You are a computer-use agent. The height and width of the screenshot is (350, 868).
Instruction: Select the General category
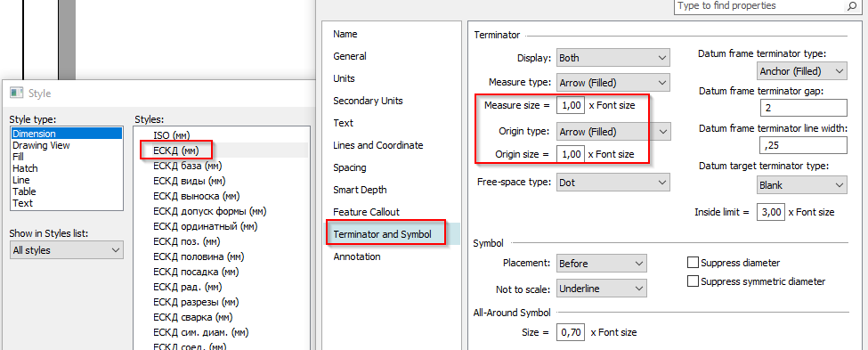(350, 56)
